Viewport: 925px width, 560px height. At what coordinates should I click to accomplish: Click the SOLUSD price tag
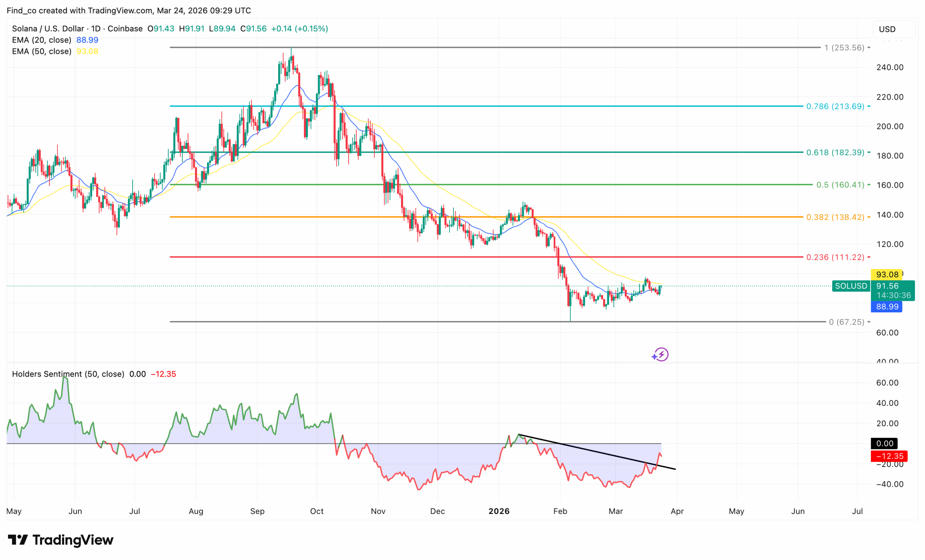851,286
